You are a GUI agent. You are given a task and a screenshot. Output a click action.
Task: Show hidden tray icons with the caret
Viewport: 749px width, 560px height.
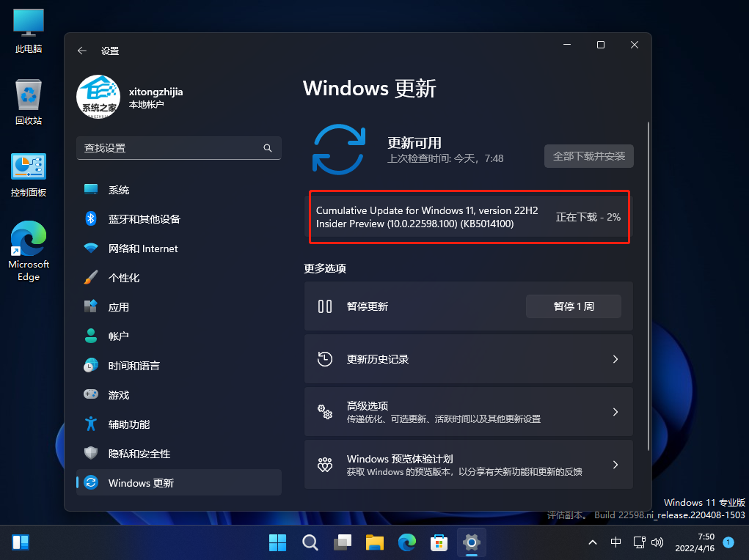(592, 542)
